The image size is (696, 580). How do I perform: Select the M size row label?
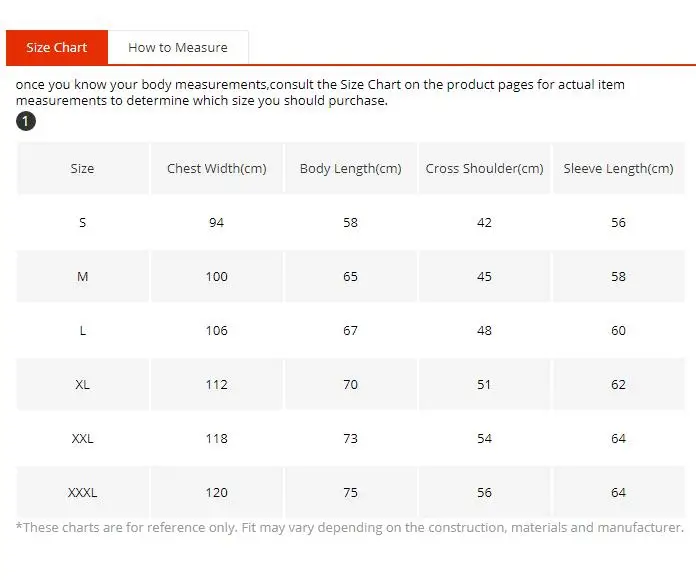(x=83, y=276)
